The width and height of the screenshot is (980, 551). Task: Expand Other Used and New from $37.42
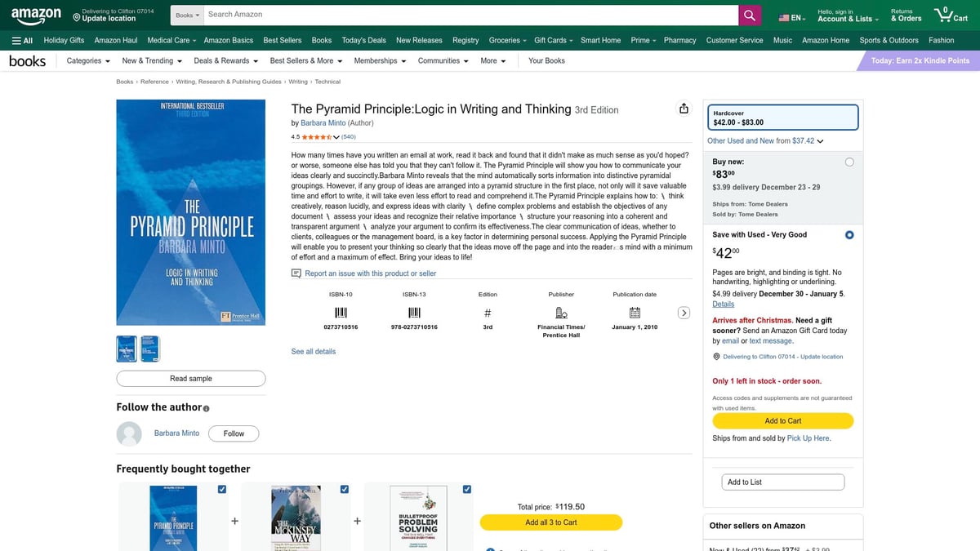coord(764,140)
